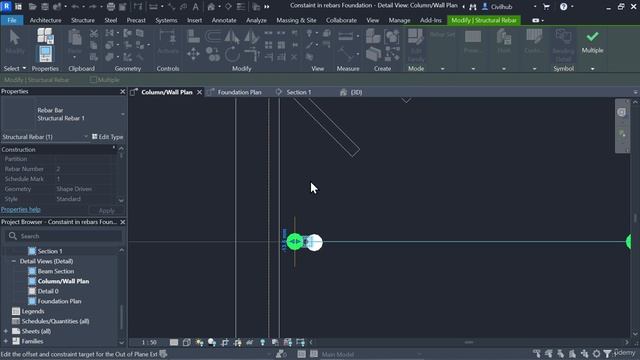Click the filter icon in status bar
The width and height of the screenshot is (640, 360).
(607, 353)
